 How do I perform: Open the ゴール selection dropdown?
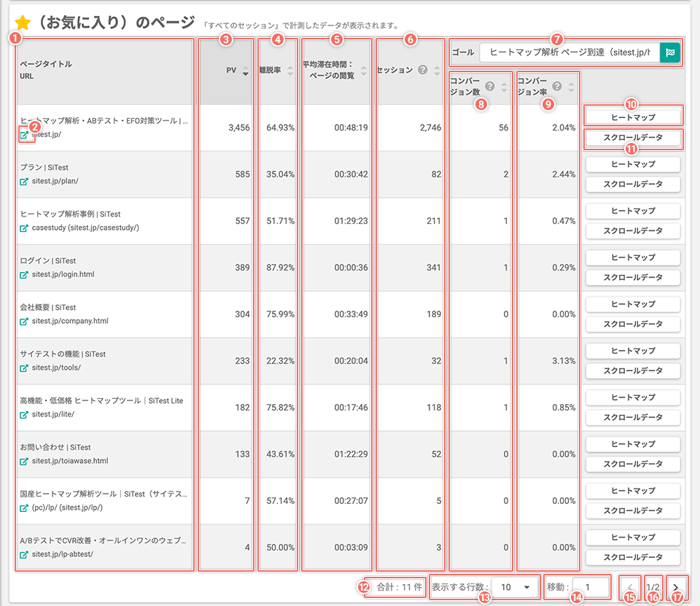click(569, 53)
